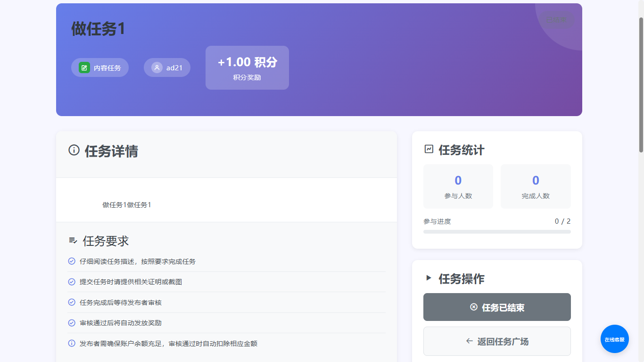The height and width of the screenshot is (362, 644).
Task: Click the faded 已结束 status badge
Action: (x=556, y=19)
